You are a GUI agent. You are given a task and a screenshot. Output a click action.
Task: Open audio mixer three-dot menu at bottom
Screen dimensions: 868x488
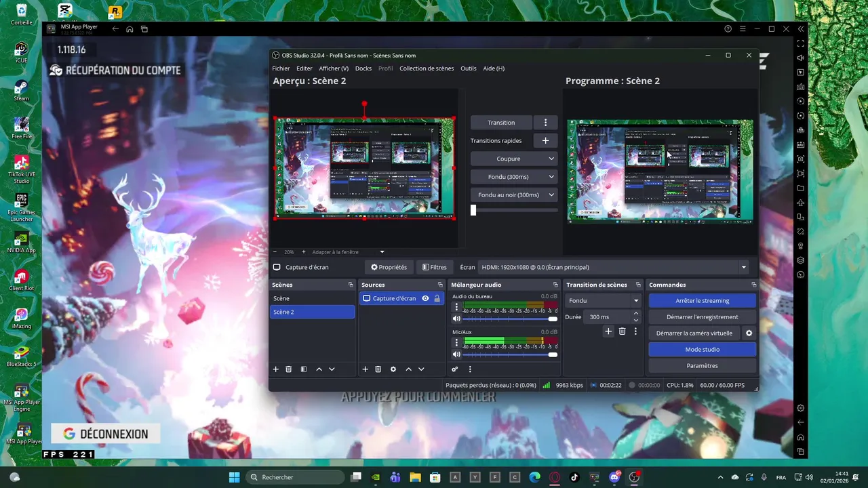click(470, 369)
